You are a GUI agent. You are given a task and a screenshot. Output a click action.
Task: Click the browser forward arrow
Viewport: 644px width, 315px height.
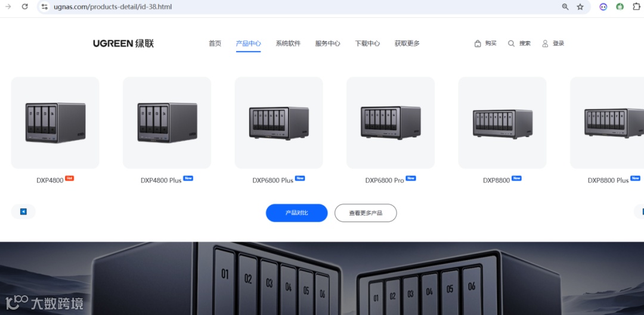click(8, 7)
